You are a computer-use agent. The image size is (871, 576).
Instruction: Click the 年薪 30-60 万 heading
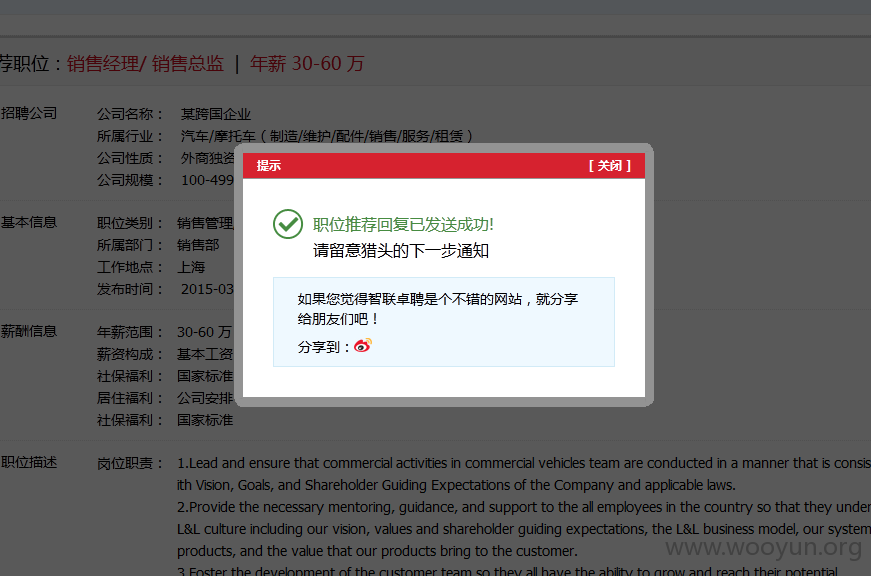(x=307, y=63)
